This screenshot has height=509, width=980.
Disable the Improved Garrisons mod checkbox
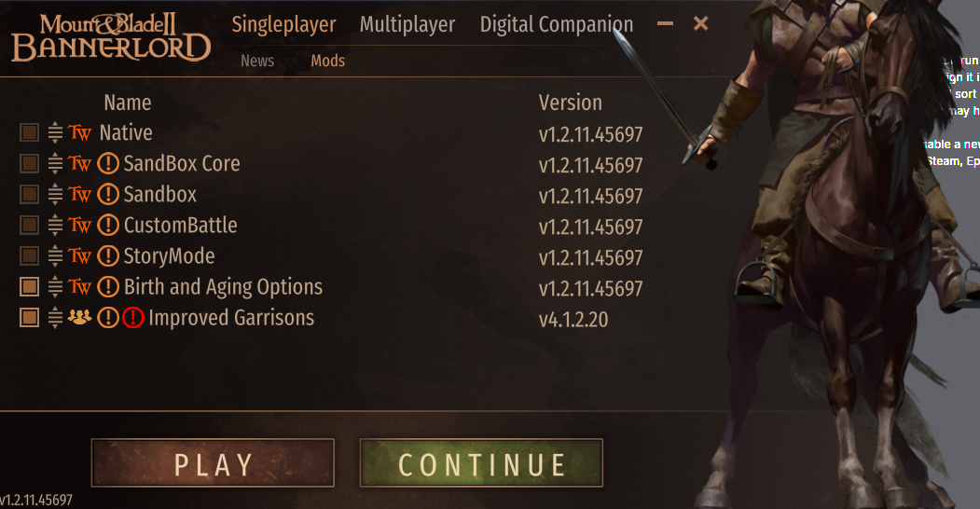coord(30,317)
